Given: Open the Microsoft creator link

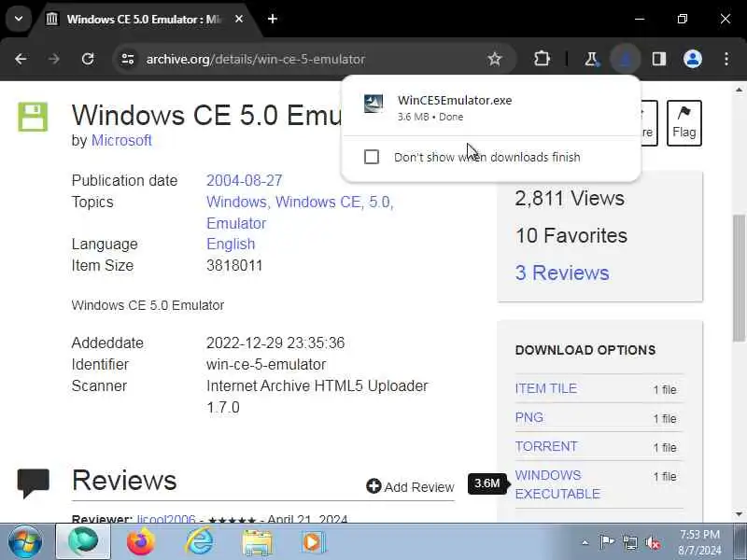Looking at the screenshot, I should [x=121, y=141].
